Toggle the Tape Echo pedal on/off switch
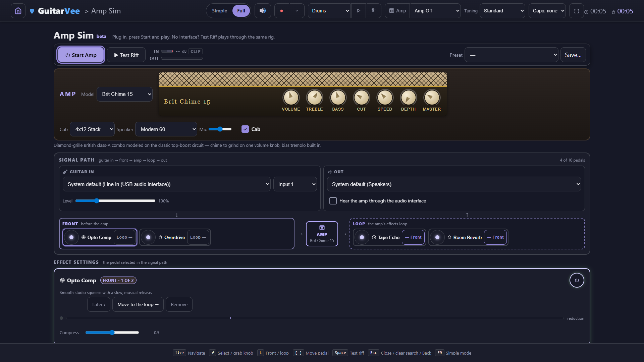This screenshot has height=362, width=644. pos(362,237)
